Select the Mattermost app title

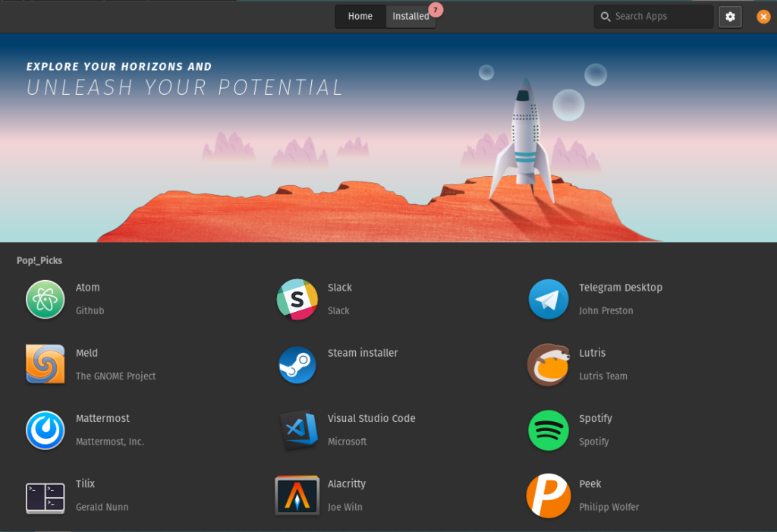coord(102,418)
